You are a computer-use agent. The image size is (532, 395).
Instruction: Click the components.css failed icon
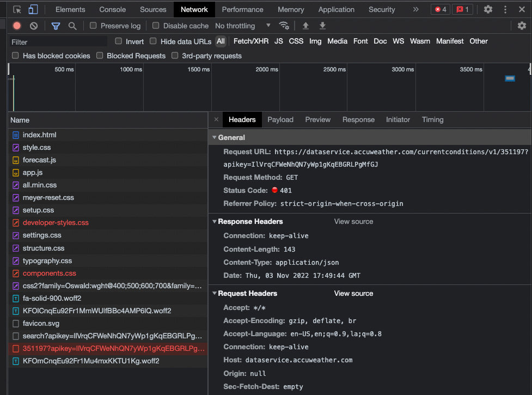click(x=16, y=274)
